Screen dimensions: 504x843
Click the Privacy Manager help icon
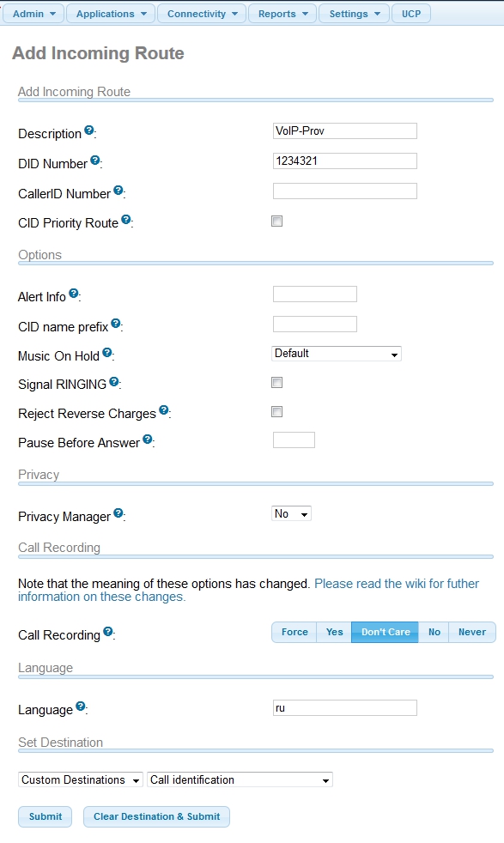tap(118, 513)
